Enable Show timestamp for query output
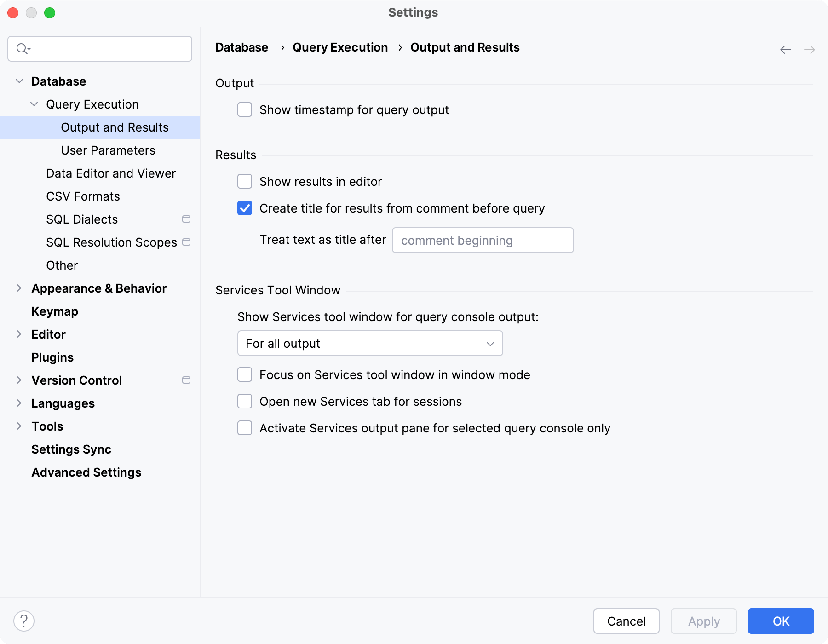 pyautogui.click(x=244, y=109)
